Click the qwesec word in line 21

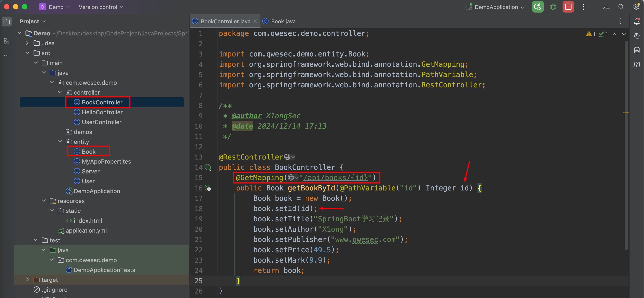click(365, 239)
